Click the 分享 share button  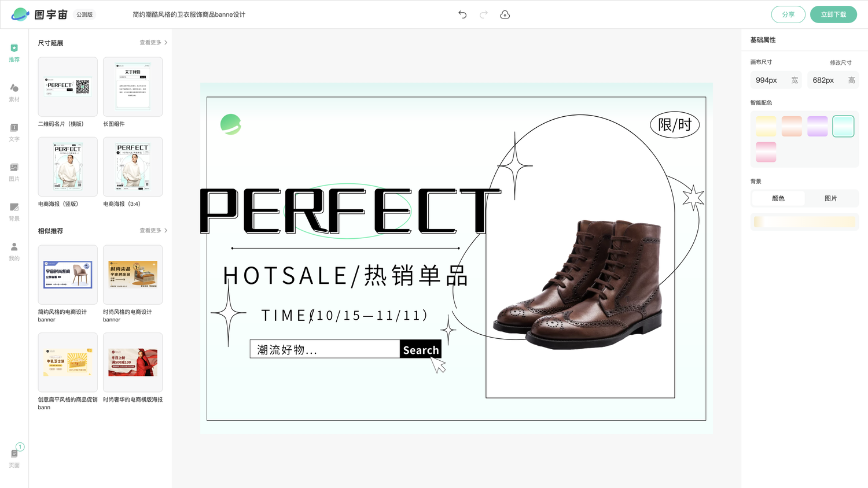tap(788, 14)
